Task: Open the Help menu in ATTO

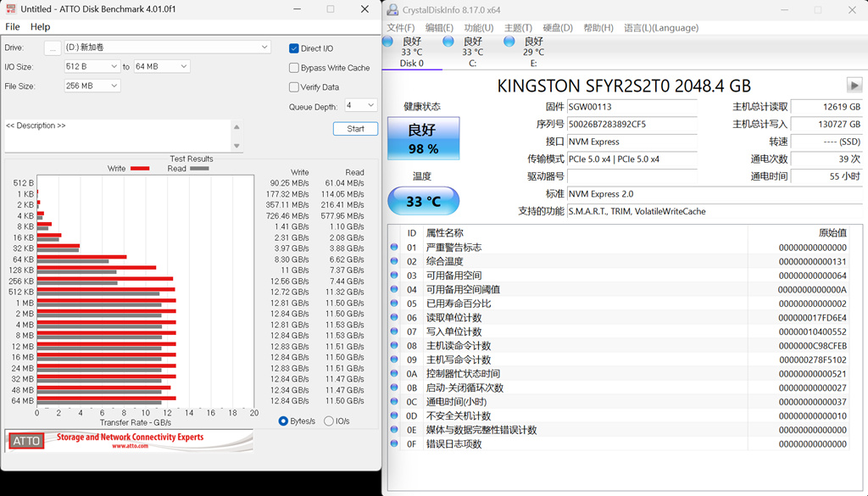Action: click(x=40, y=26)
